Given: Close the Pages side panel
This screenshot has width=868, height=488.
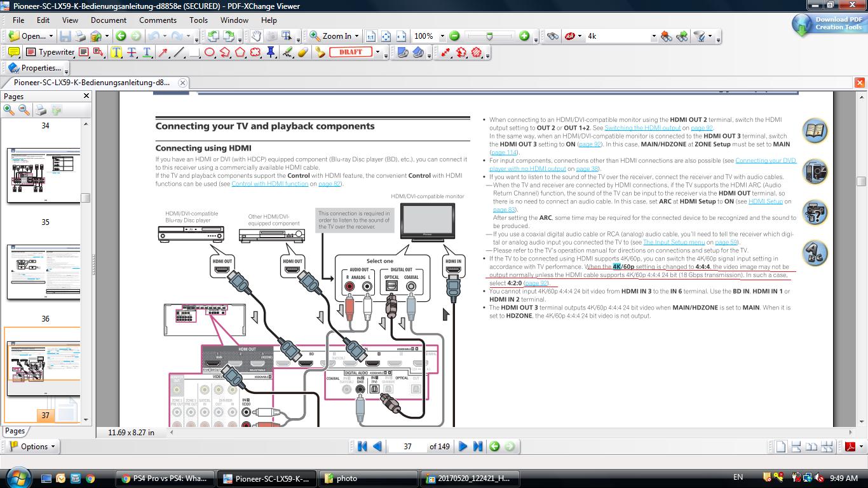Looking at the screenshot, I should click(x=86, y=96).
